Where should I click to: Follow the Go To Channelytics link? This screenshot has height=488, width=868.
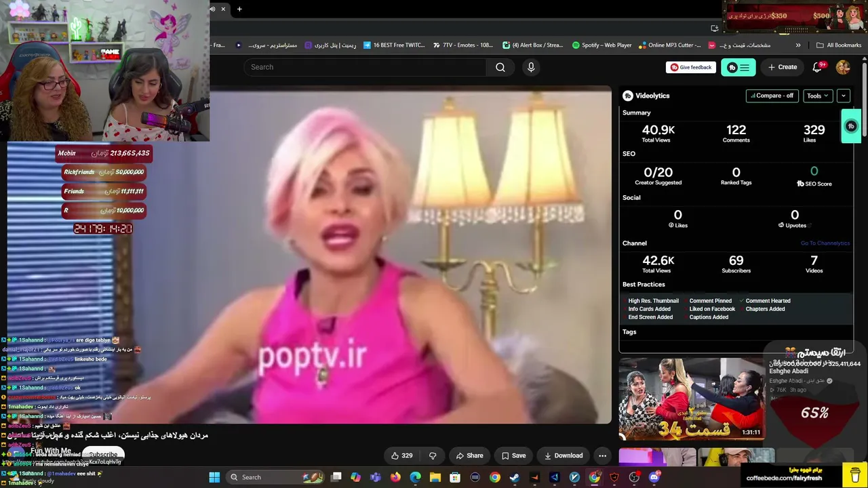click(x=825, y=243)
